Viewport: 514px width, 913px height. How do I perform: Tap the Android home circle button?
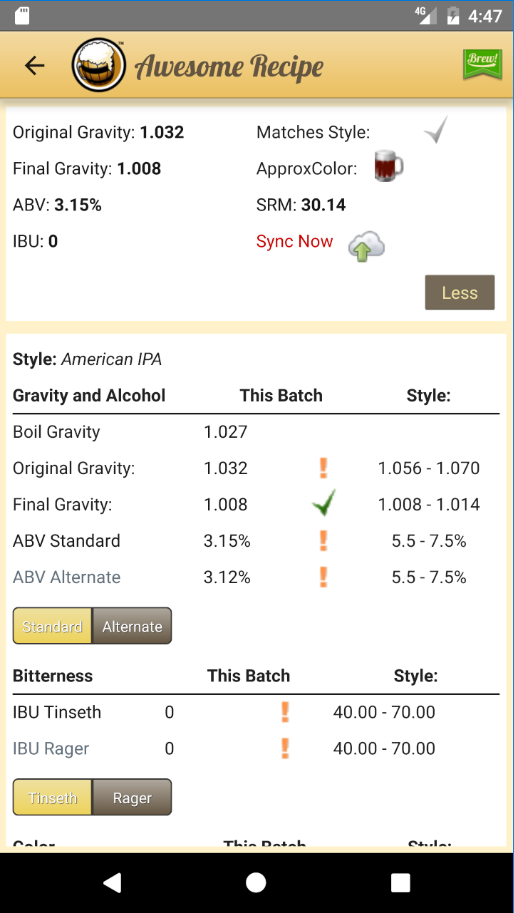click(256, 883)
